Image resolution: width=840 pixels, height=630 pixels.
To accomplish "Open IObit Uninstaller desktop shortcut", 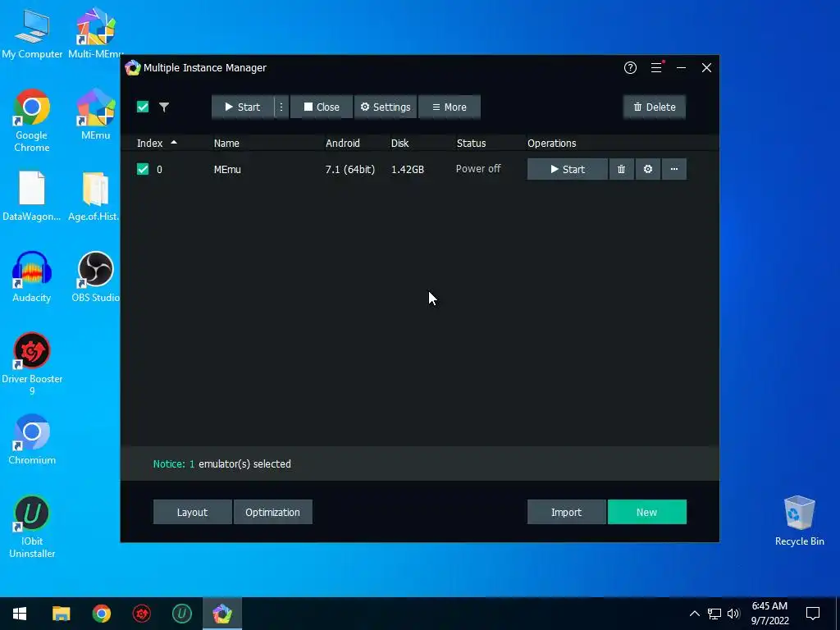I will (32, 527).
